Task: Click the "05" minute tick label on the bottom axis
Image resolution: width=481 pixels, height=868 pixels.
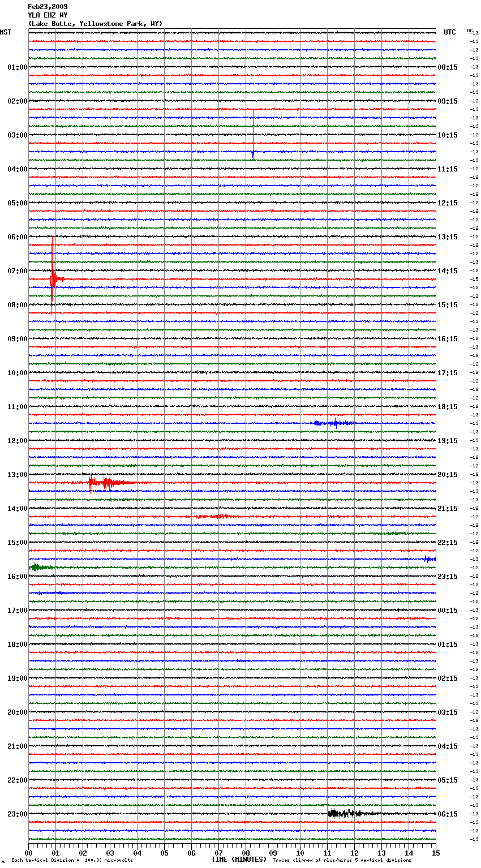Action: (164, 853)
